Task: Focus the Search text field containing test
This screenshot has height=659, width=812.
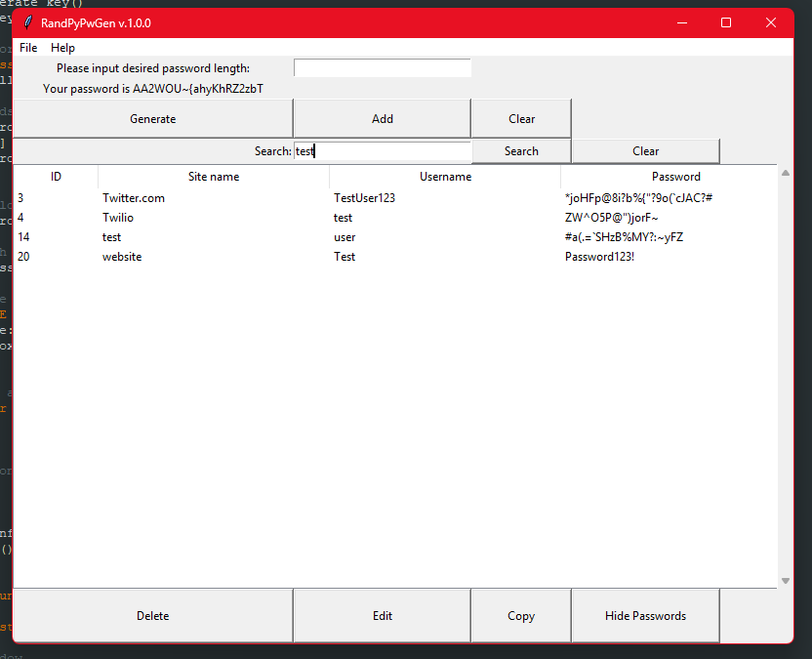Action: tap(383, 150)
